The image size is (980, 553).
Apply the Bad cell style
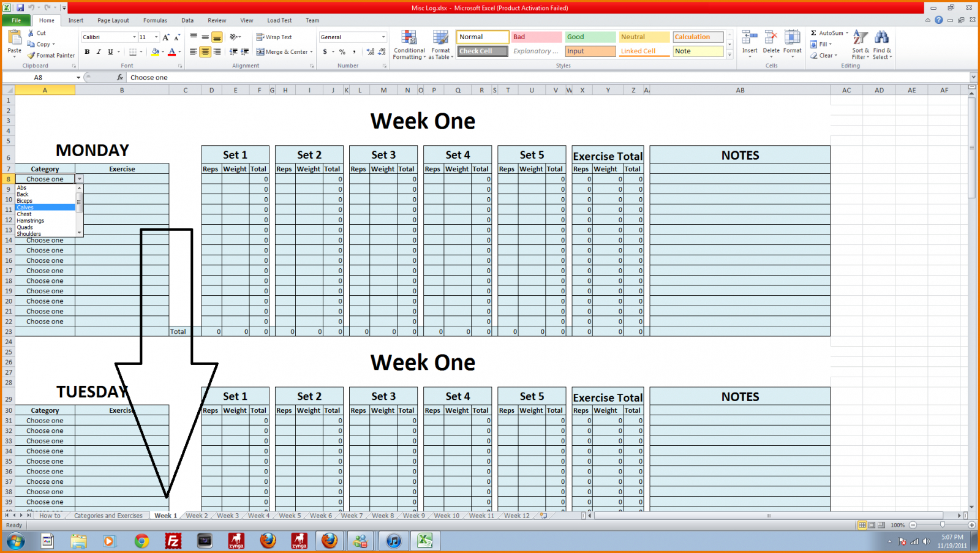point(537,37)
